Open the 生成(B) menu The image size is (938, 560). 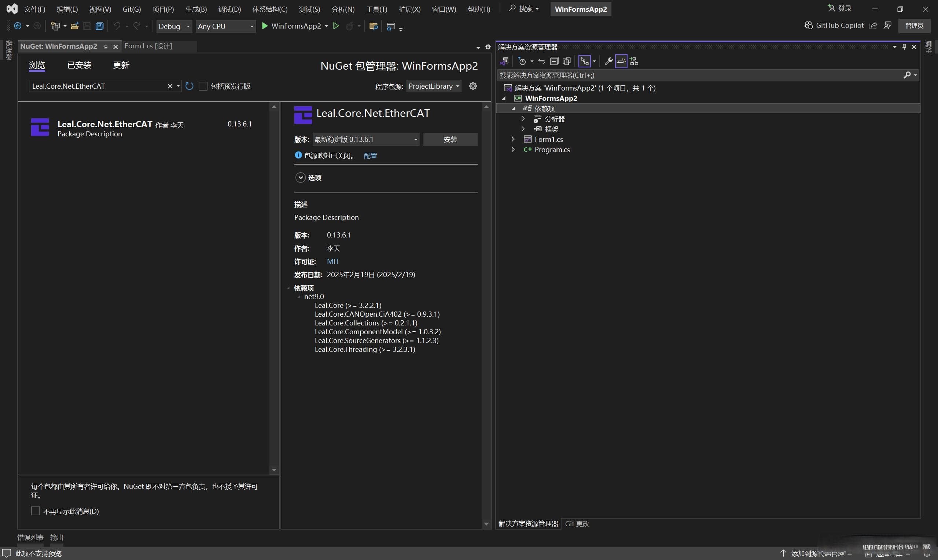point(196,9)
